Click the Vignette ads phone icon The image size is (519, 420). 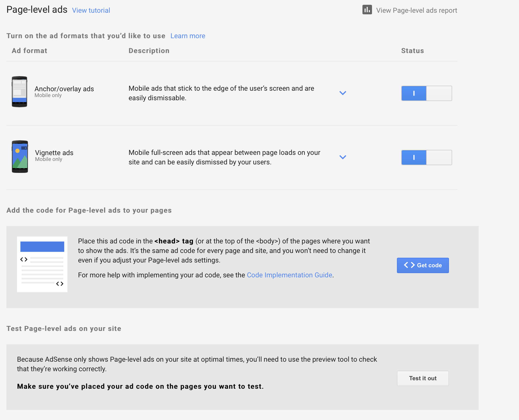(20, 156)
